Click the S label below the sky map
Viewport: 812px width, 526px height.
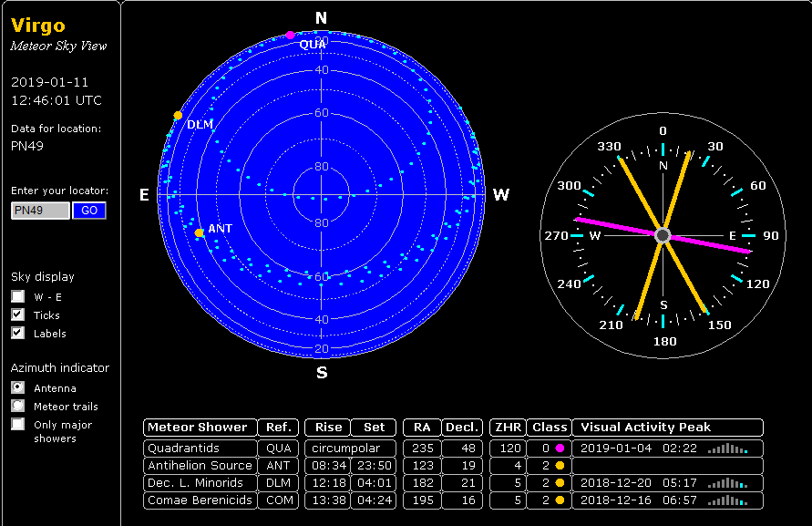click(322, 373)
